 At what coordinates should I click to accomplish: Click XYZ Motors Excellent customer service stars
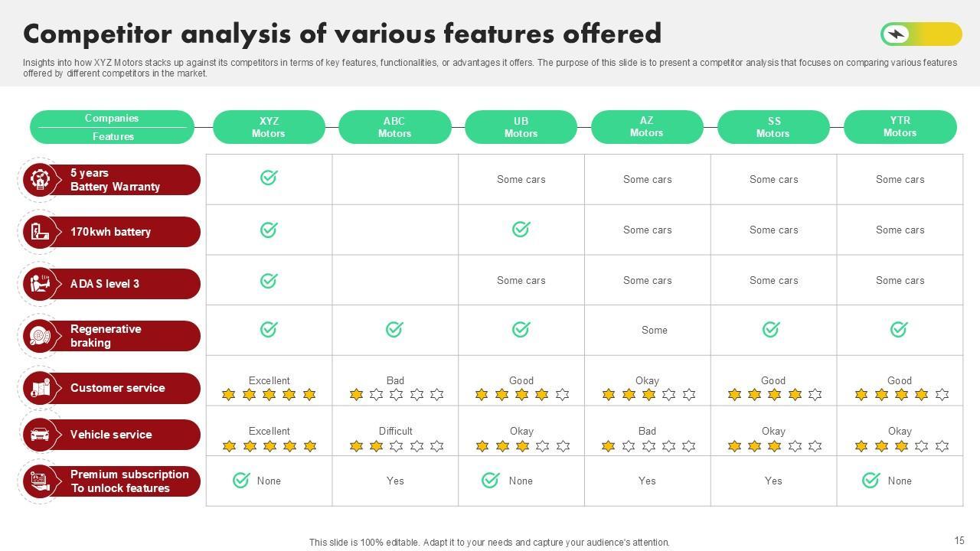tap(269, 395)
